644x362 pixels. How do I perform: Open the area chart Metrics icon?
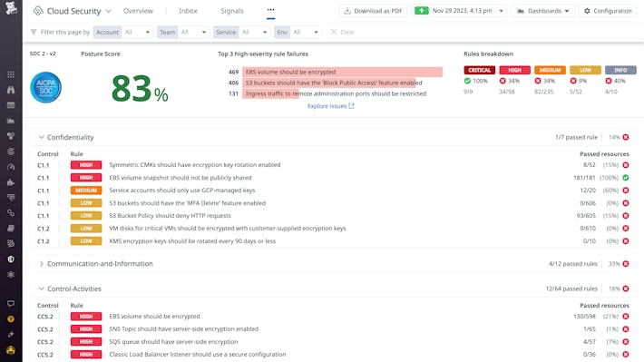click(11, 121)
